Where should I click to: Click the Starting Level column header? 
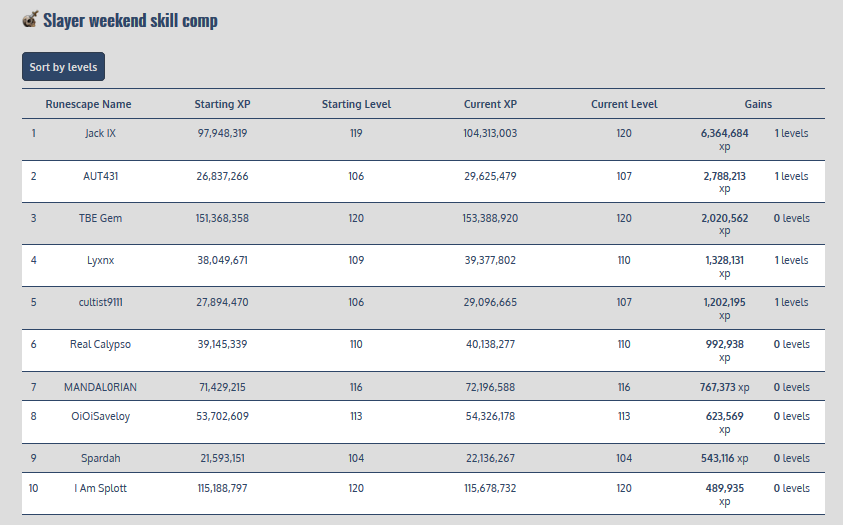point(356,104)
